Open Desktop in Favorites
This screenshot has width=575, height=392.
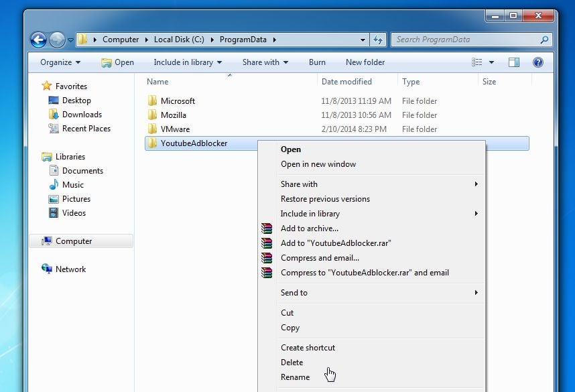click(76, 100)
